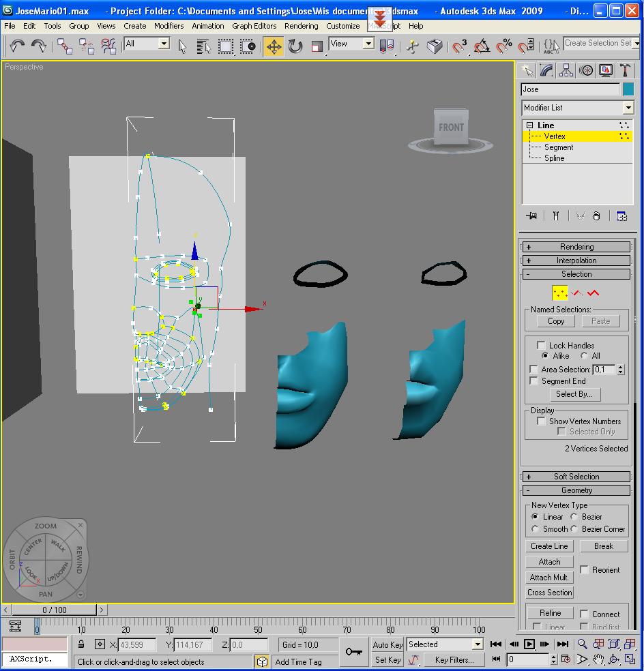Toggle the Percent Snap icon
The height and width of the screenshot is (671, 644).
[x=504, y=46]
